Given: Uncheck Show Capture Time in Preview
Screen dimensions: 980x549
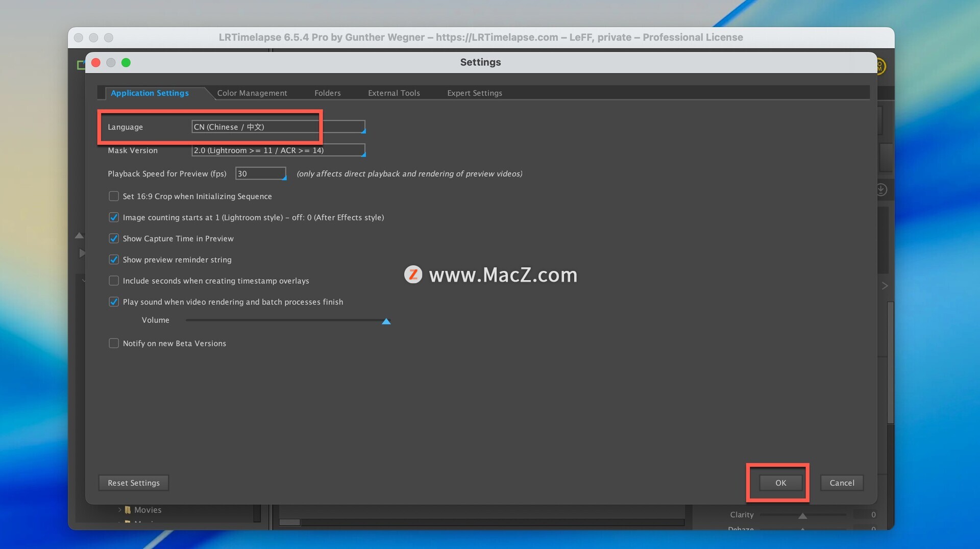Looking at the screenshot, I should coord(114,239).
